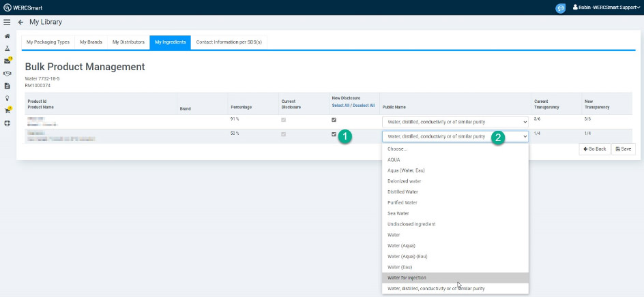Image resolution: width=644 pixels, height=297 pixels.
Task: Select Sea Water option
Action: [x=455, y=213]
